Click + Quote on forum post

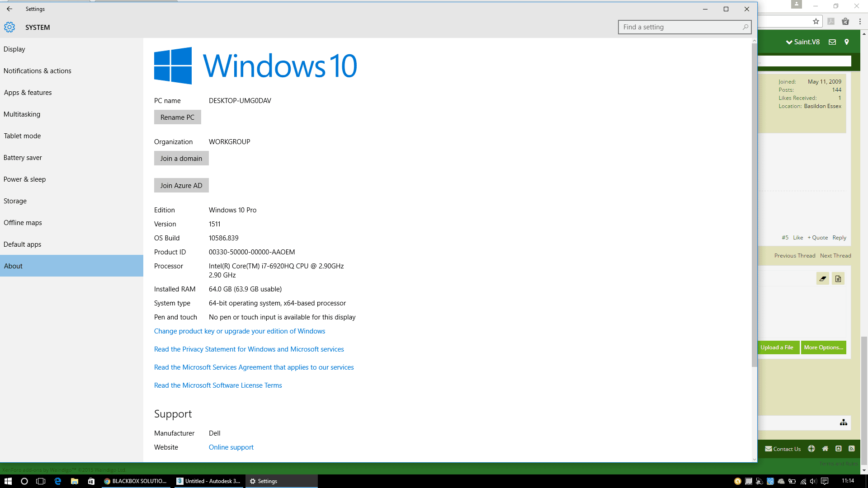(818, 238)
